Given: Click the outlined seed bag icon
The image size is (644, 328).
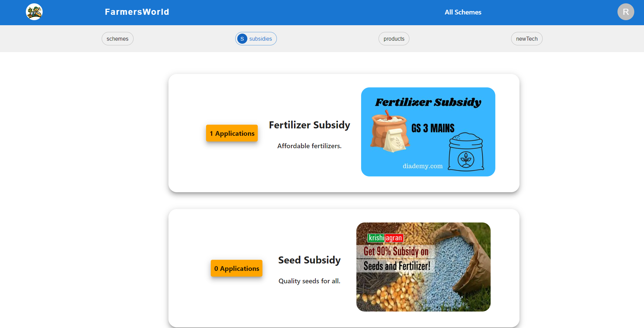Looking at the screenshot, I should (x=466, y=152).
